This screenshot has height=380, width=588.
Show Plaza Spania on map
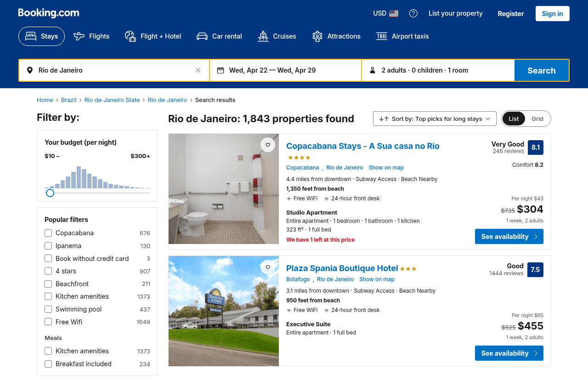pyautogui.click(x=377, y=279)
